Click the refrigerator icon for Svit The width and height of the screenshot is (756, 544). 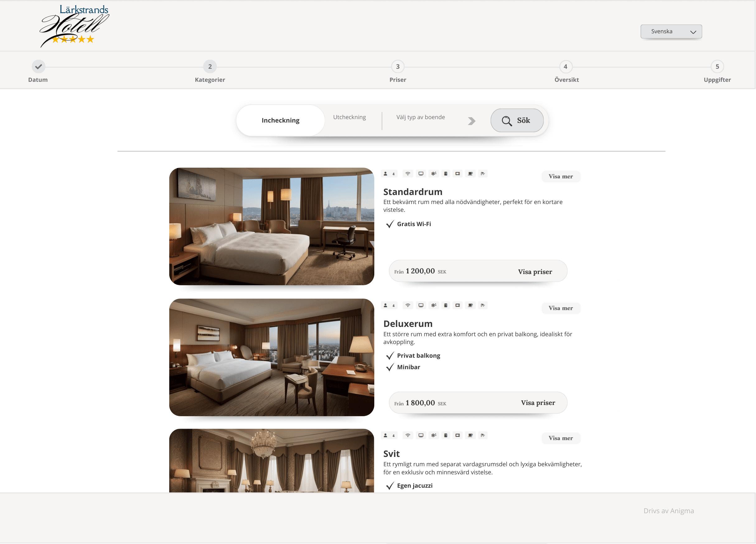pos(446,435)
